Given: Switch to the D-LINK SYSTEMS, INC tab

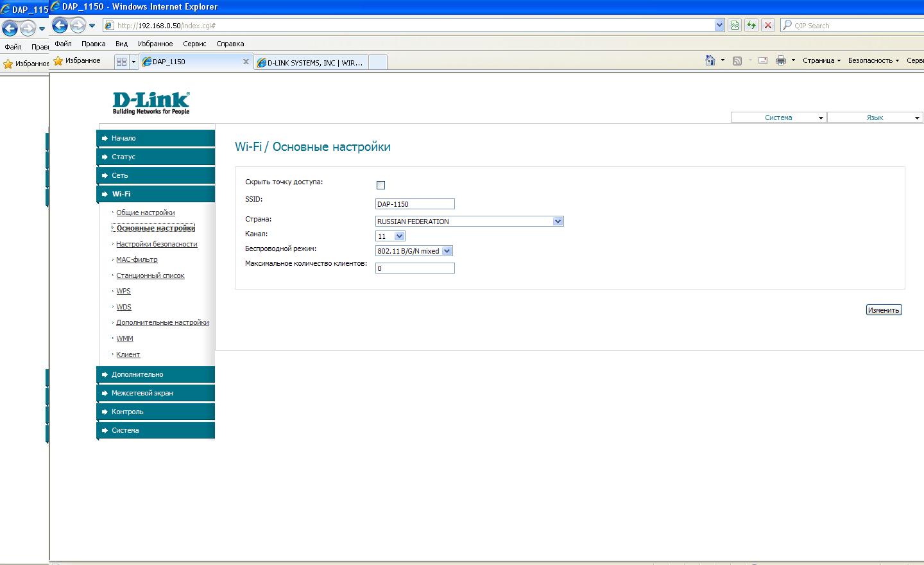Looking at the screenshot, I should pyautogui.click(x=312, y=62).
